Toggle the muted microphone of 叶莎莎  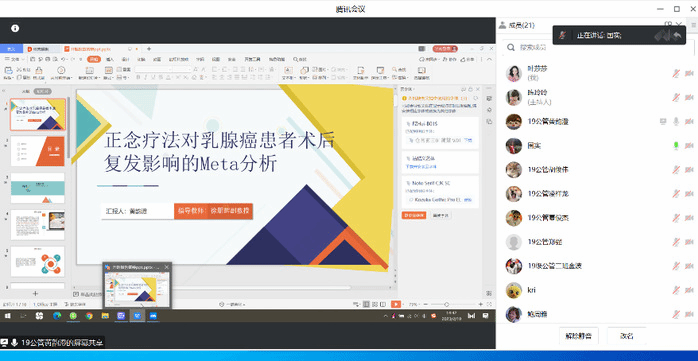point(676,73)
